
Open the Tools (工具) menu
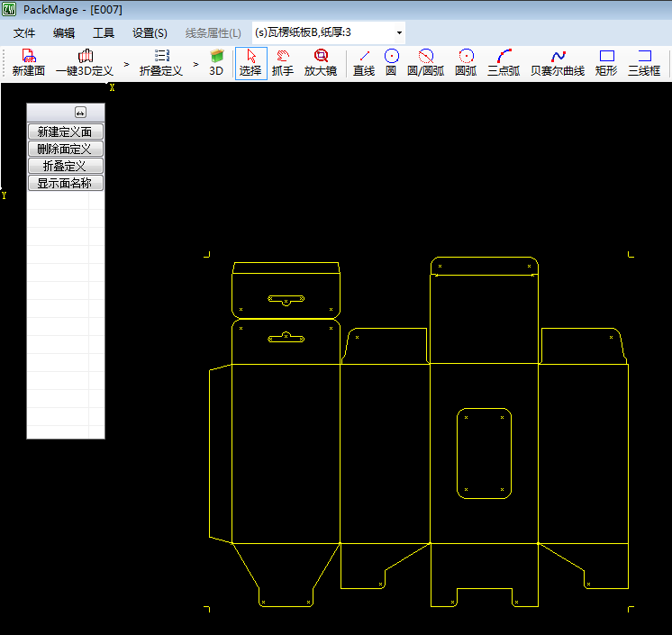click(x=104, y=33)
